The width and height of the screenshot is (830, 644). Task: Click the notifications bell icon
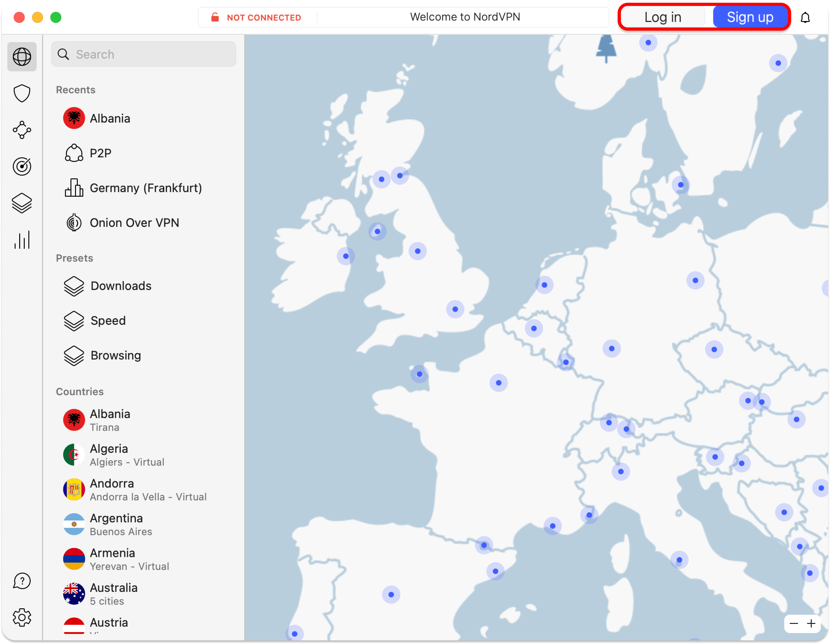click(805, 17)
